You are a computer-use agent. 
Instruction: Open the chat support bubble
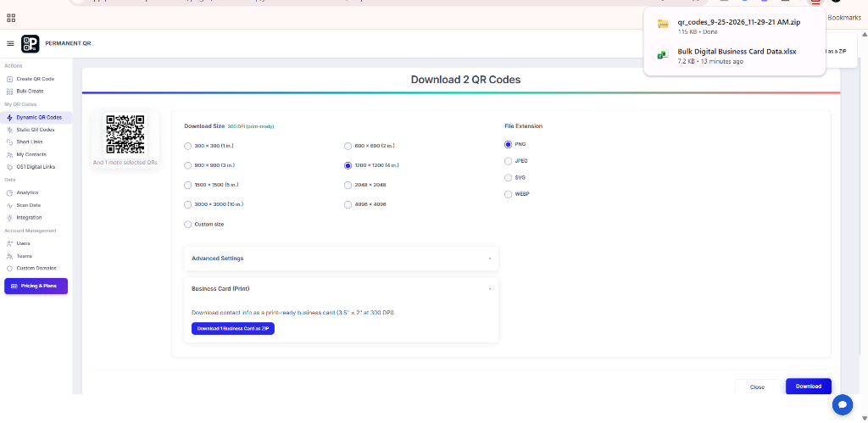pyautogui.click(x=842, y=404)
